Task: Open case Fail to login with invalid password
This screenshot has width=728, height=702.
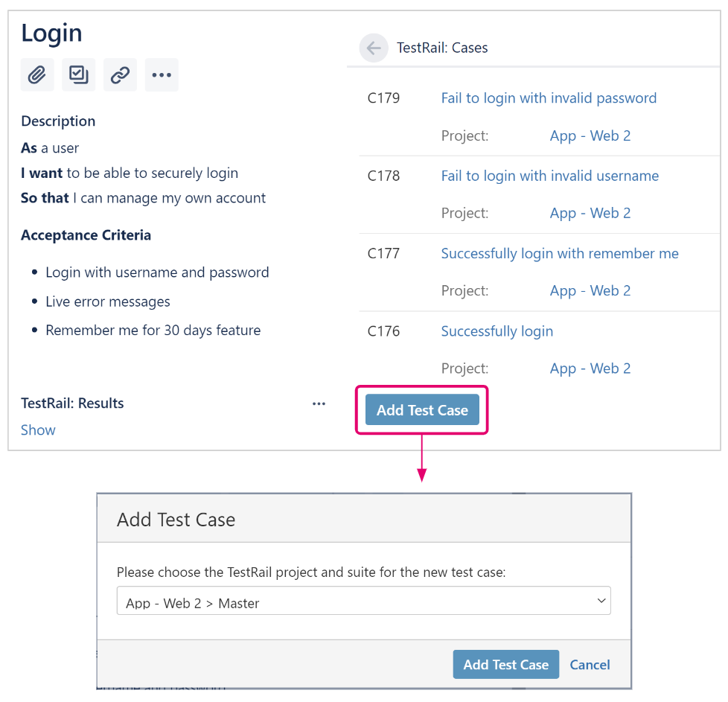Action: tap(549, 98)
